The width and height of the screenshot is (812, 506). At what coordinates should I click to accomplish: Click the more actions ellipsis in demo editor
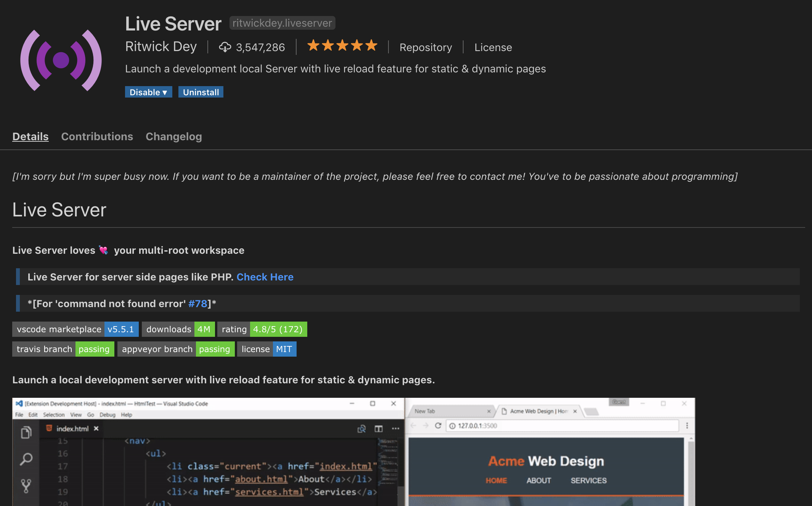[396, 429]
